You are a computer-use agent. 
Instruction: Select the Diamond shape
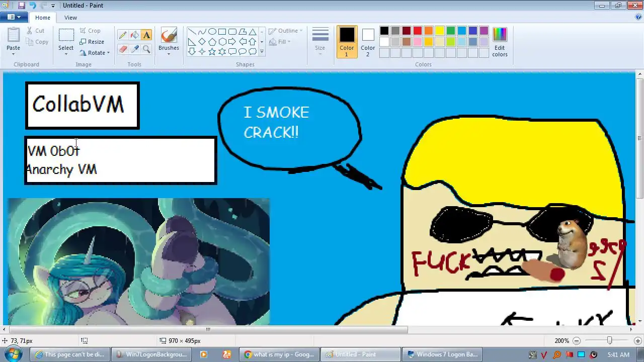[x=202, y=42]
